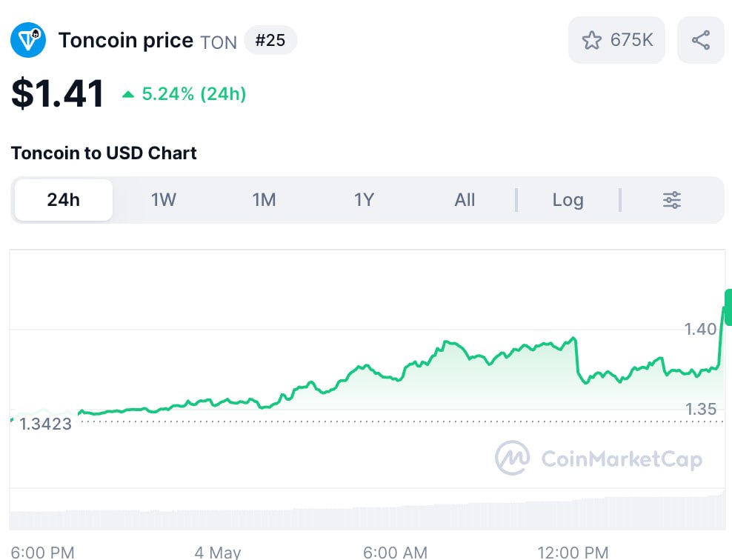Screen dimensions: 732x560
Task: Click the 675K watchlist count
Action: pos(632,40)
